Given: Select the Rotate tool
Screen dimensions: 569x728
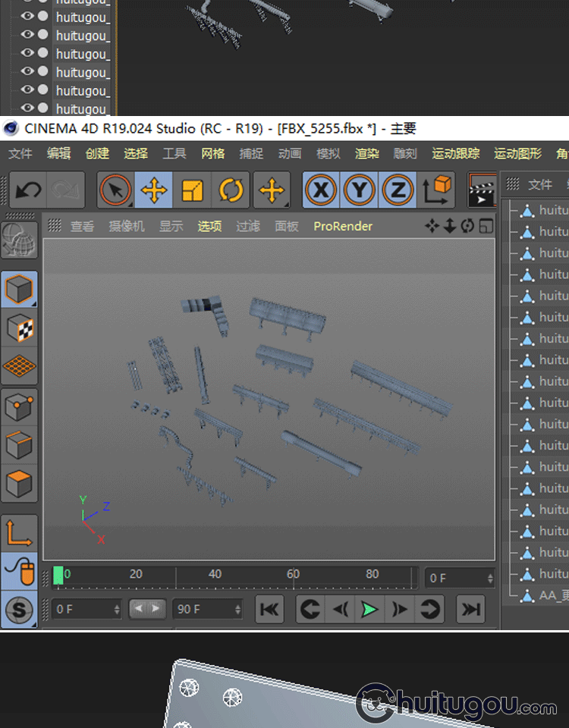Looking at the screenshot, I should pos(231,190).
